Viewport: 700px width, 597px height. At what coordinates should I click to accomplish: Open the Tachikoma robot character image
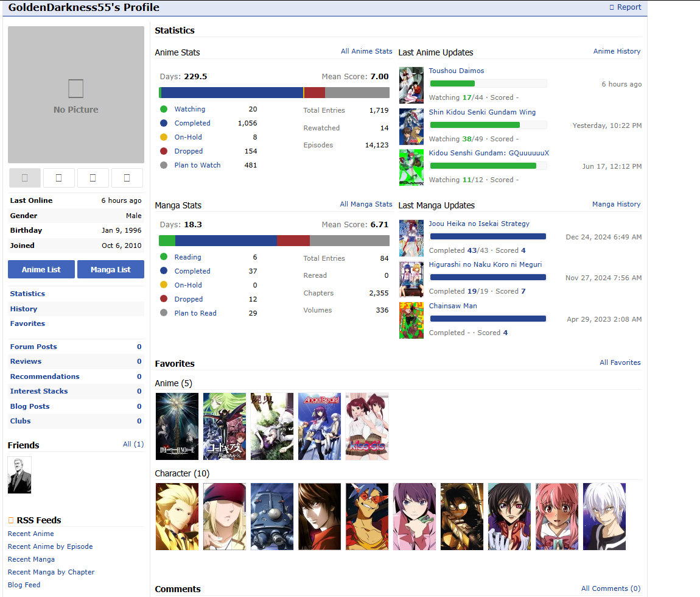point(272,517)
